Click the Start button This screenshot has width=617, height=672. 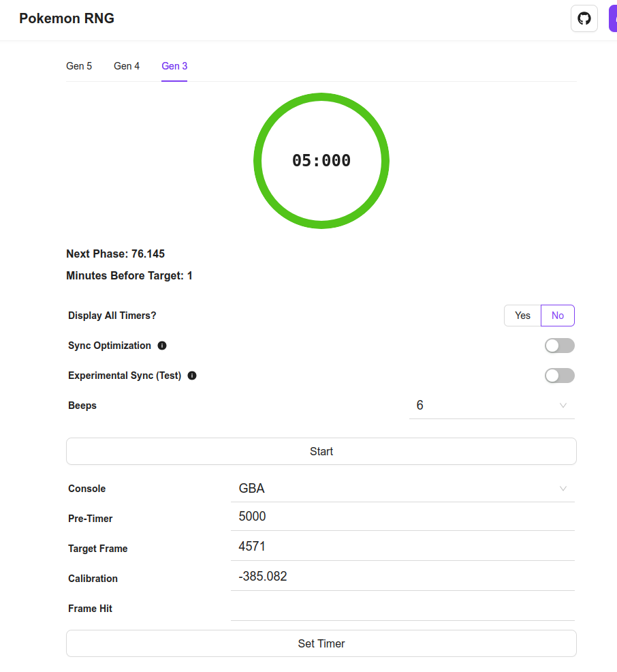(x=321, y=451)
